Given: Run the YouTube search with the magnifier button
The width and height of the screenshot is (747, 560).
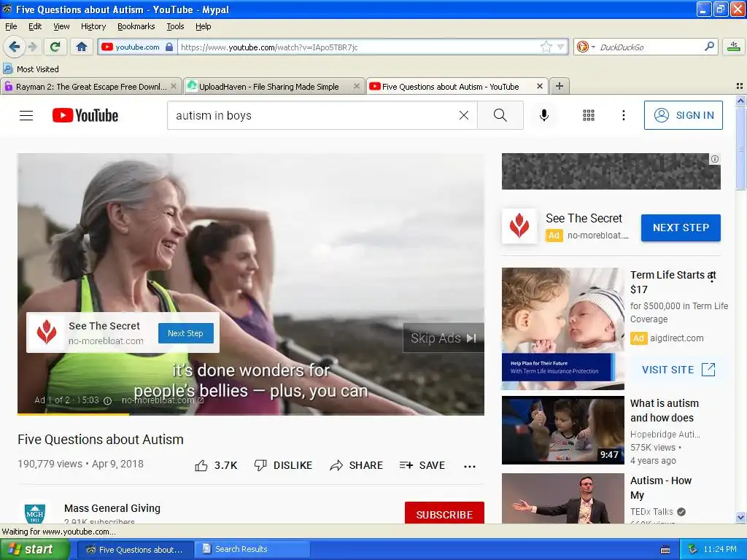Looking at the screenshot, I should (500, 115).
